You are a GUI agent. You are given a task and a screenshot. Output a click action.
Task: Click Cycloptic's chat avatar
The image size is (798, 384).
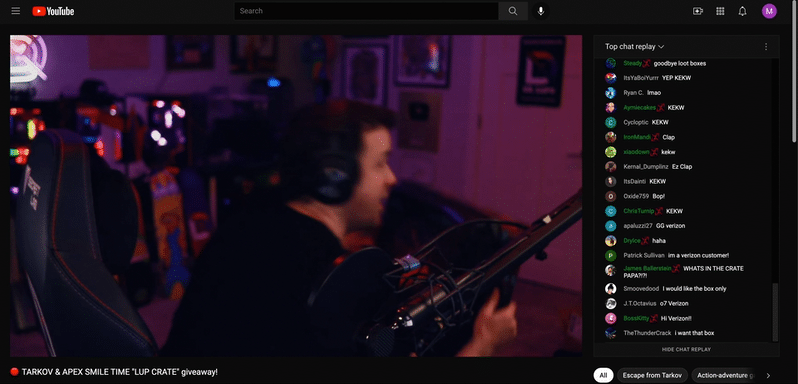point(611,122)
